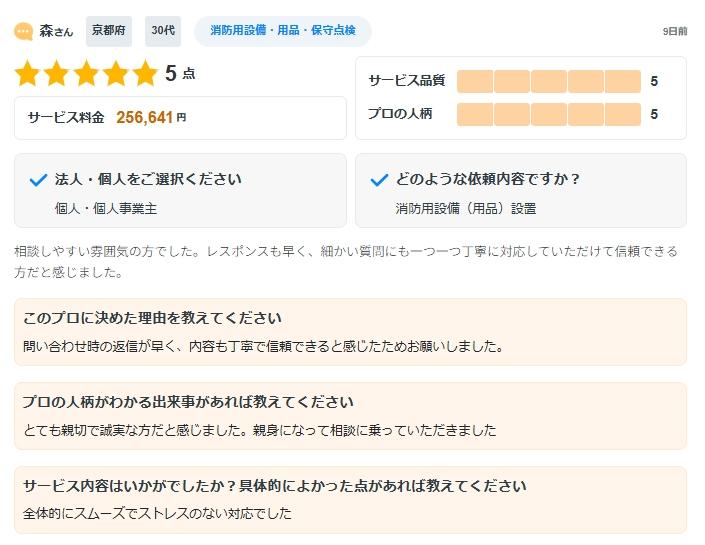Click the 30代 age tag
Image resolution: width=705 pixels, height=545 pixels.
pos(163,31)
